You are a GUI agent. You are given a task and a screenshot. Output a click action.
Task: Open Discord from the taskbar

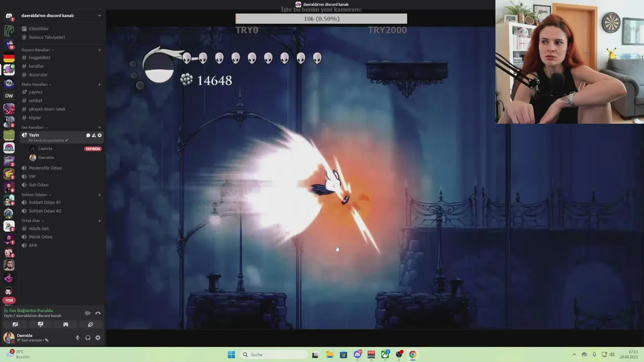(358, 354)
